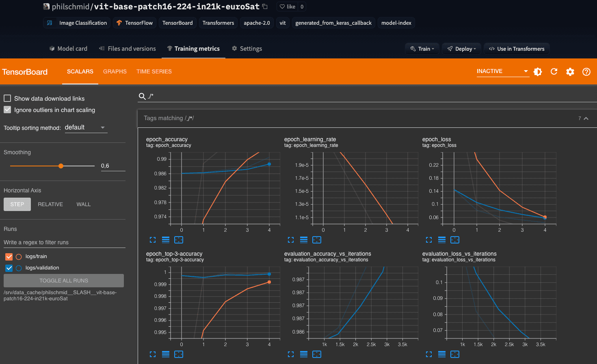
Task: Expand epoch_accuracy chart to full size
Action: pyautogui.click(x=153, y=240)
